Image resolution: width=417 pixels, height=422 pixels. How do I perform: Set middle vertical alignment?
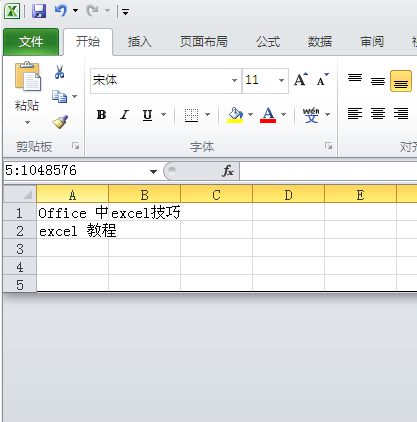(x=378, y=81)
